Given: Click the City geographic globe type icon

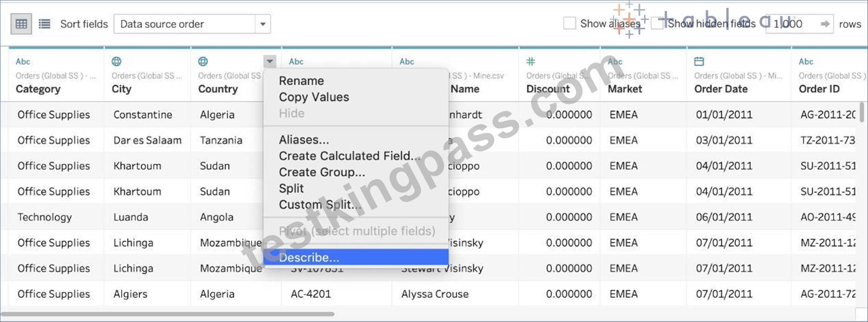Looking at the screenshot, I should point(116,61).
